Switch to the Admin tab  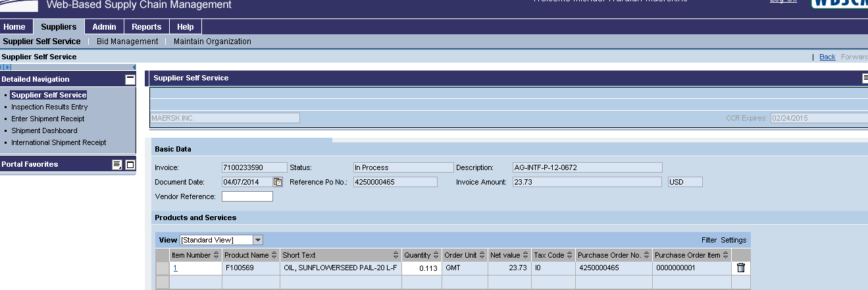click(x=104, y=27)
